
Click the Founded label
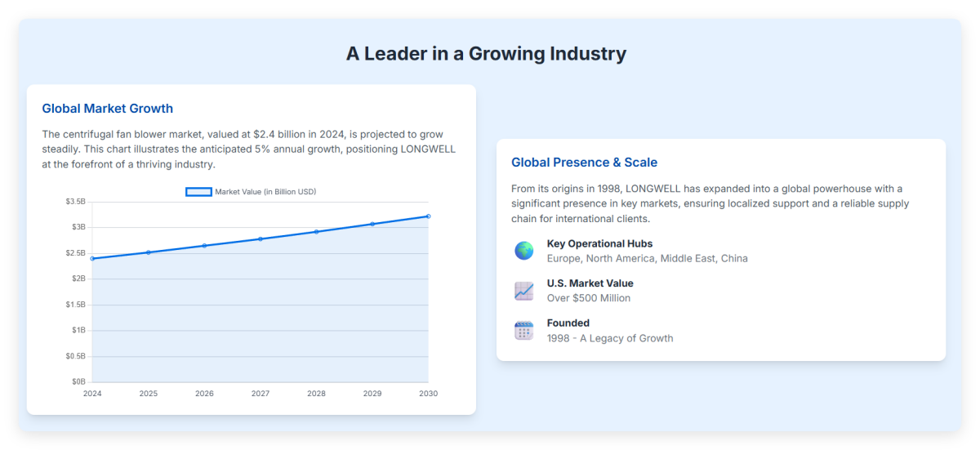pyautogui.click(x=568, y=323)
